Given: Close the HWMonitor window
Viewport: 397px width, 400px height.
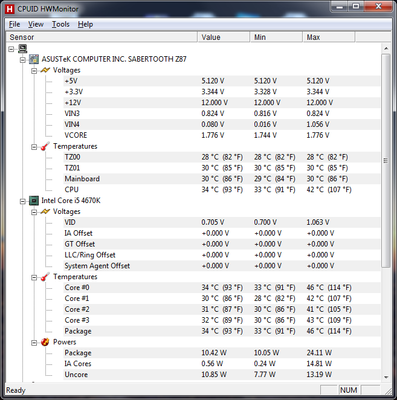Looking at the screenshot, I should (378, 6).
